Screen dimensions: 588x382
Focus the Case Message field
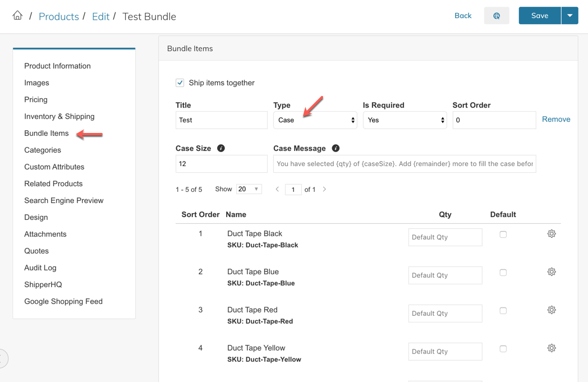click(x=405, y=164)
